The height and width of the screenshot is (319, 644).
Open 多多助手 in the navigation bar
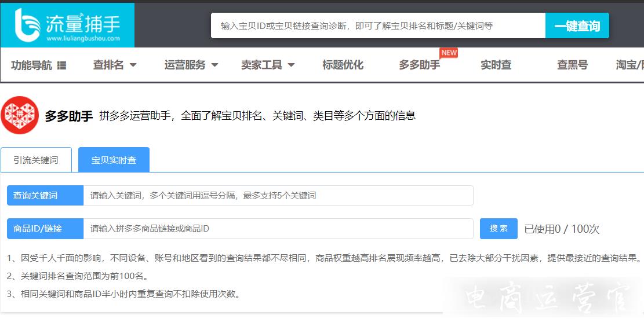coord(419,65)
